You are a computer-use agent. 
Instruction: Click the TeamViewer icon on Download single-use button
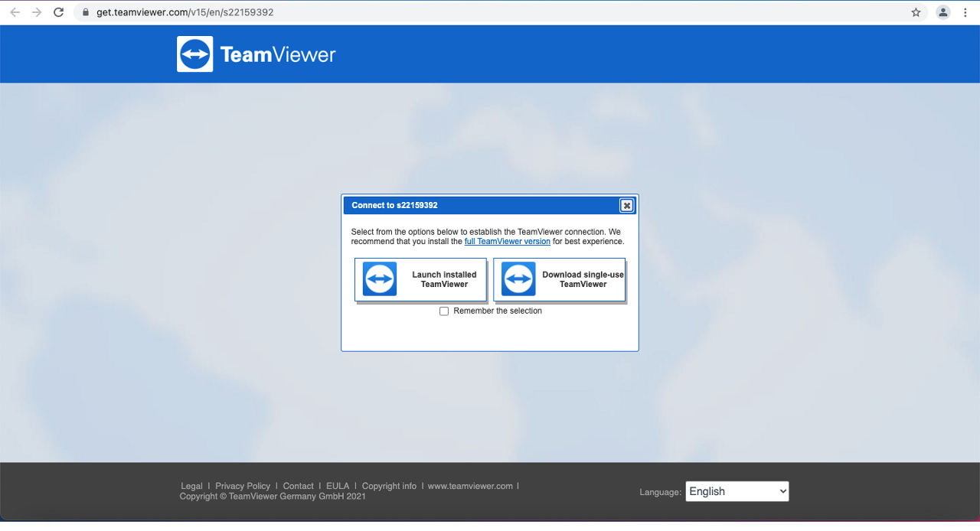pos(518,279)
